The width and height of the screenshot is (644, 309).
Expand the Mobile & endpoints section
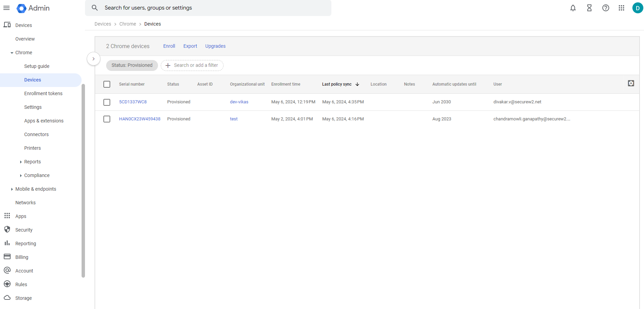tap(12, 189)
